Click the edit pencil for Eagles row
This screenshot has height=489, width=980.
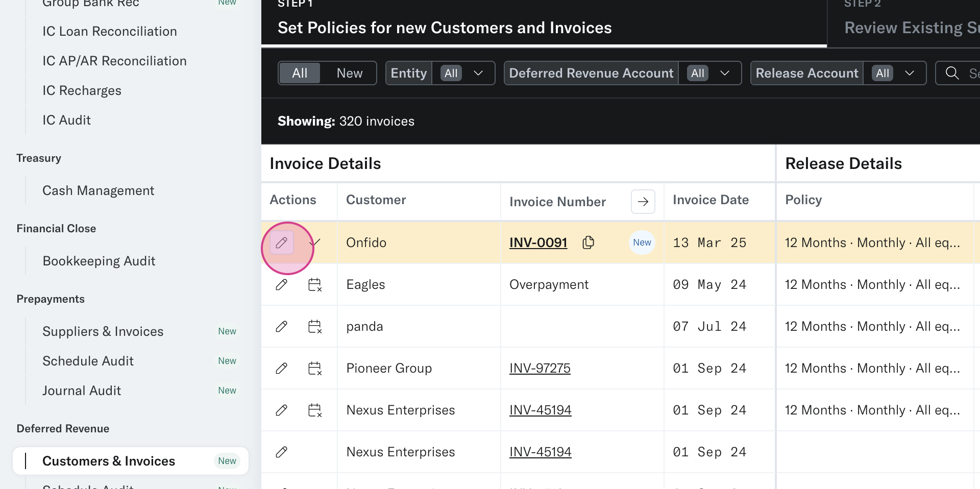point(281,284)
